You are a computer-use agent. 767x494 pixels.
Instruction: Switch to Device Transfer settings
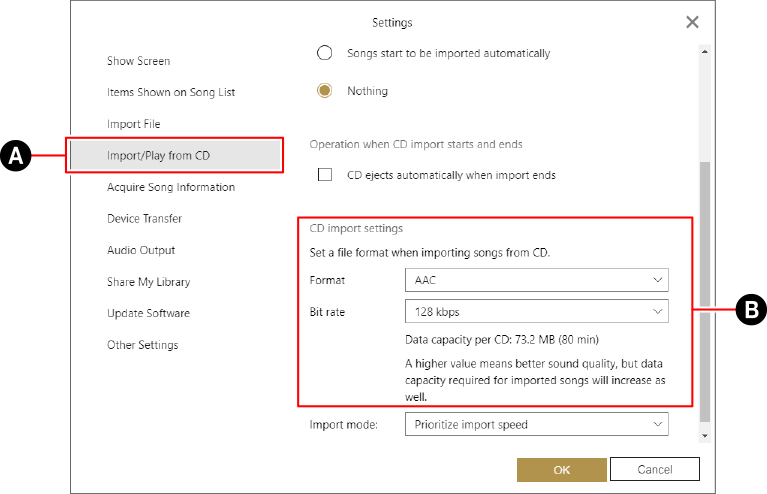(144, 219)
